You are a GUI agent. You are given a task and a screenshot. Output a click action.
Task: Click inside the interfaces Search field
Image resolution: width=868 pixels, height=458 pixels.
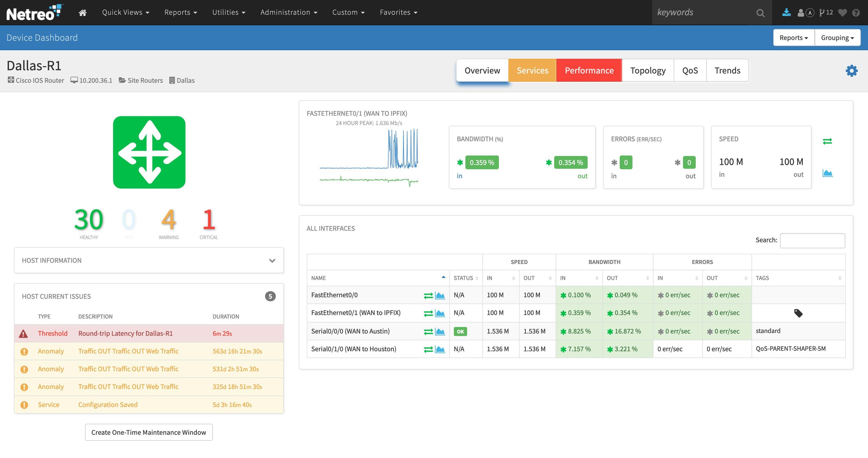tap(812, 240)
